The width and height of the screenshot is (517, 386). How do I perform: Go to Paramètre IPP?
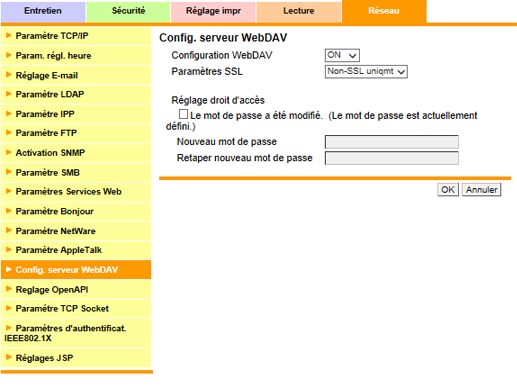76,114
